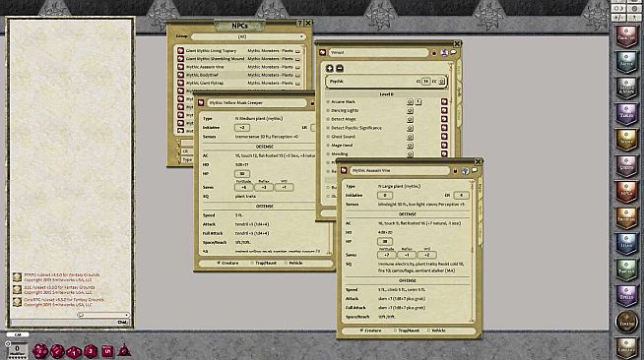Open the Tables sidebar button

point(626,114)
